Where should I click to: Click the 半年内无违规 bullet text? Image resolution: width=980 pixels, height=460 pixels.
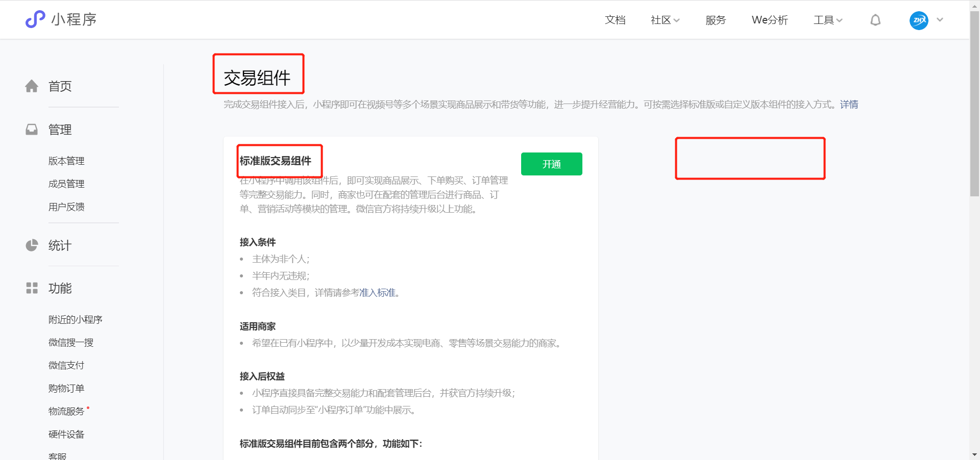point(281,276)
